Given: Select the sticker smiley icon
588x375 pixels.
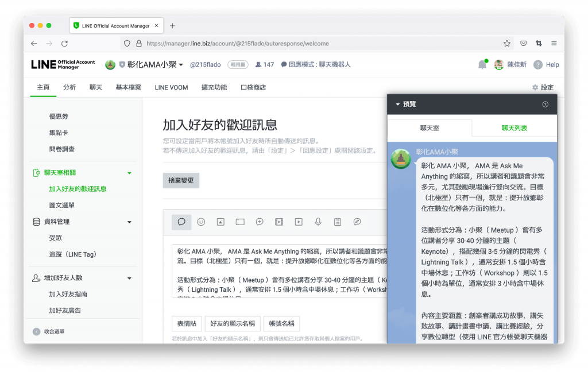Looking at the screenshot, I should (201, 222).
